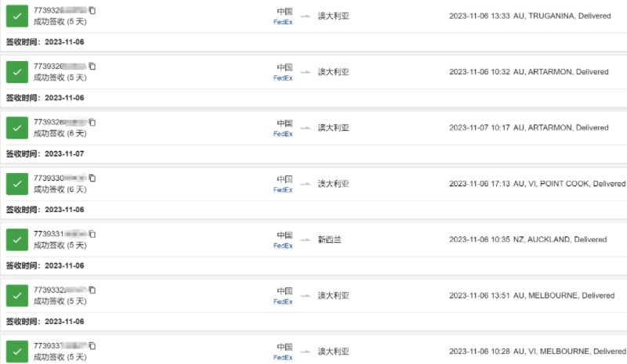Viewport: 627px width, 364px height.
Task: Select the 2023-11-07 10:17 ARTARMON Delivered status
Action: point(528,128)
